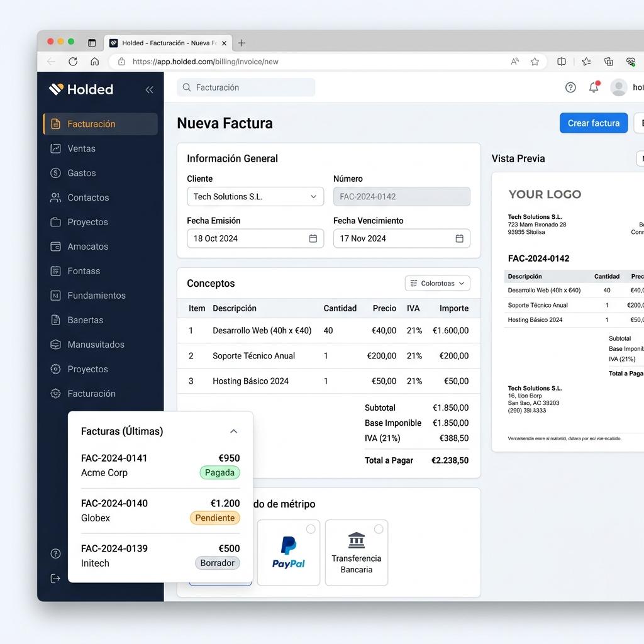Open Contactos from the sidebar menu
644x644 pixels.
(88, 197)
